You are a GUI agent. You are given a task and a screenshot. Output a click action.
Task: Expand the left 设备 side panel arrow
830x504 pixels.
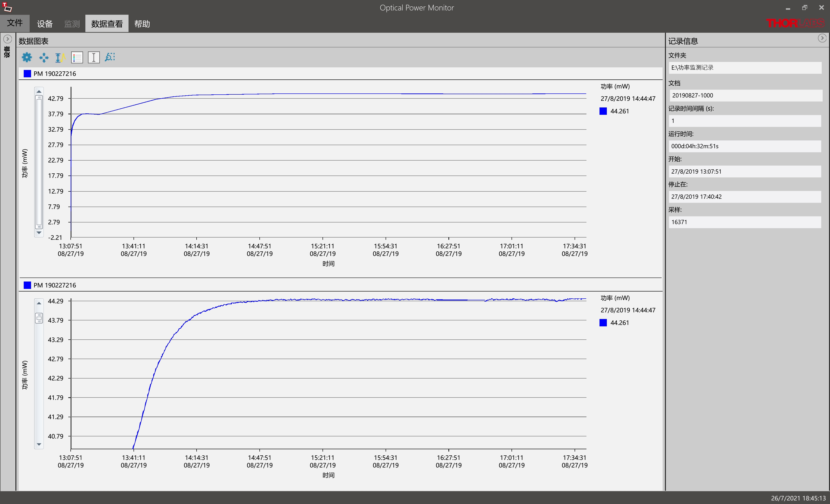point(7,39)
